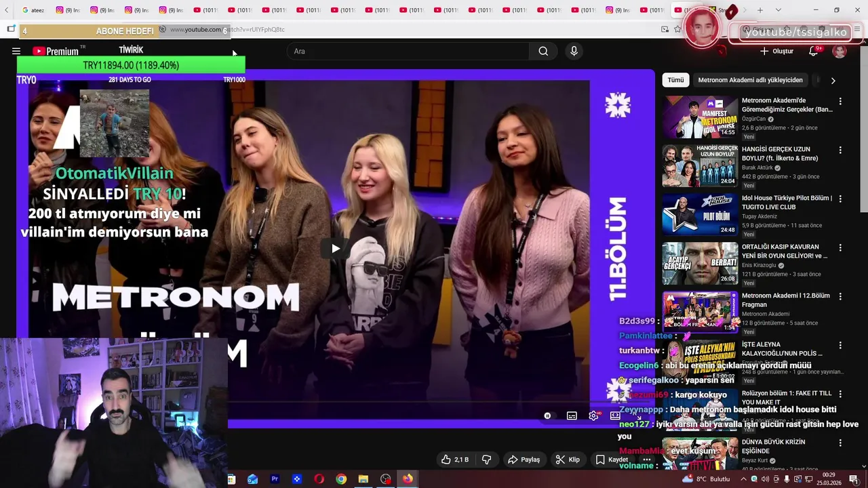Click the 24:48 Pilot Bölüm thumbnail
The image size is (868, 488).
click(700, 215)
